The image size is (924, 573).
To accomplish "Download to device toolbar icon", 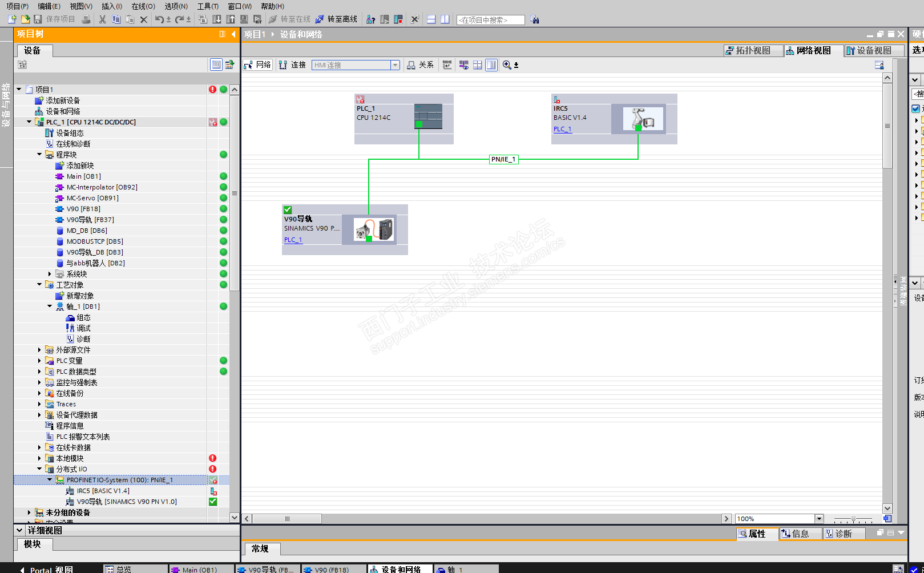I will click(x=217, y=19).
